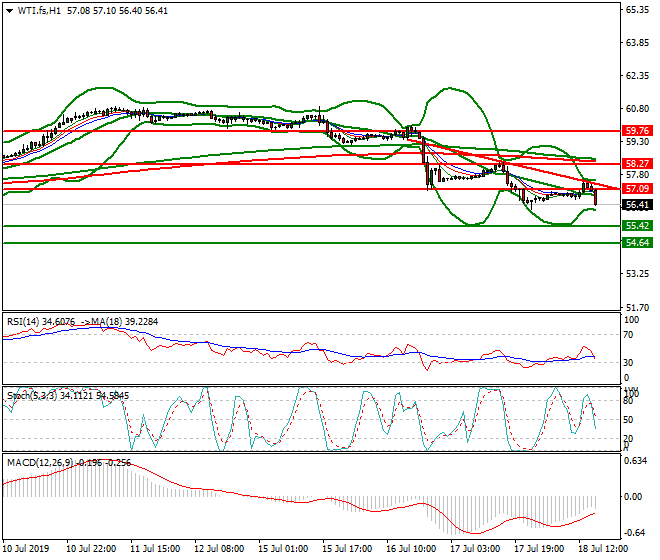The width and height of the screenshot is (660, 560).
Task: Click the 17 Jul 03:00 time label
Action: 475,549
